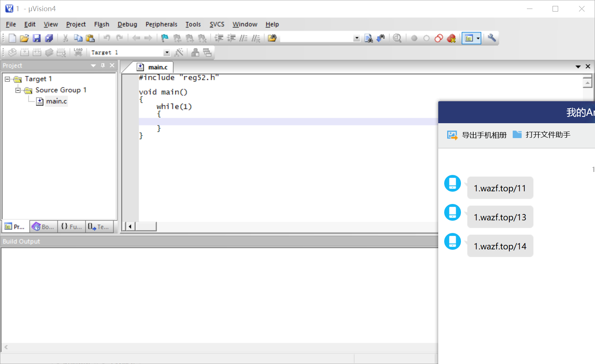Image resolution: width=595 pixels, height=364 pixels.
Task: Navigate forwards with the right arrow icon
Action: click(148, 38)
